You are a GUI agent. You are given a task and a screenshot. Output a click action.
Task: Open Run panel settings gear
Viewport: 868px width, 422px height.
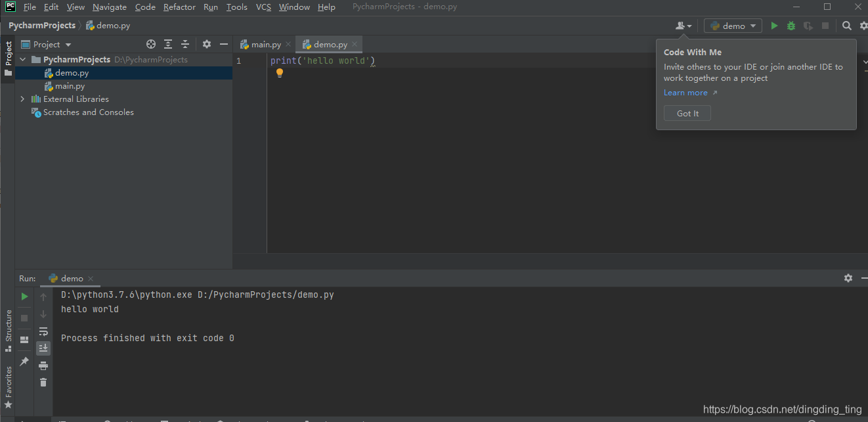click(x=848, y=278)
